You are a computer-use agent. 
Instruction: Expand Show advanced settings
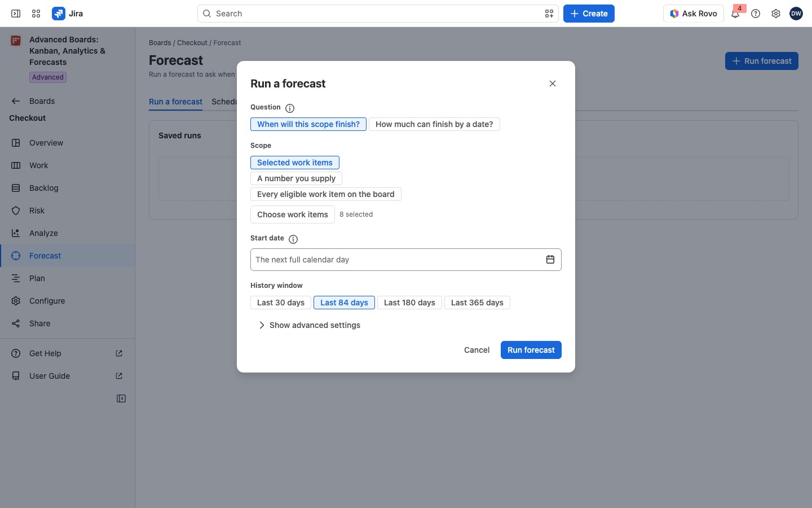click(x=309, y=325)
